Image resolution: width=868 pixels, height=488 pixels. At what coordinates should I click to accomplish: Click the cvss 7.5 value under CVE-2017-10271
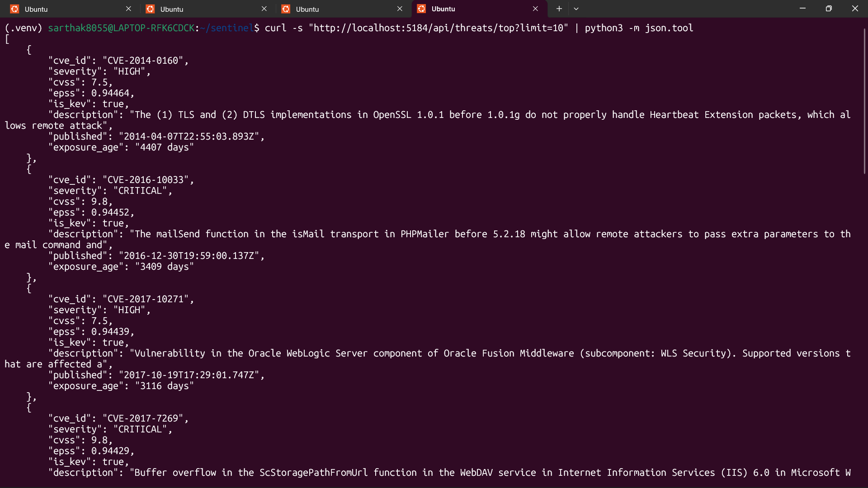pyautogui.click(x=99, y=321)
